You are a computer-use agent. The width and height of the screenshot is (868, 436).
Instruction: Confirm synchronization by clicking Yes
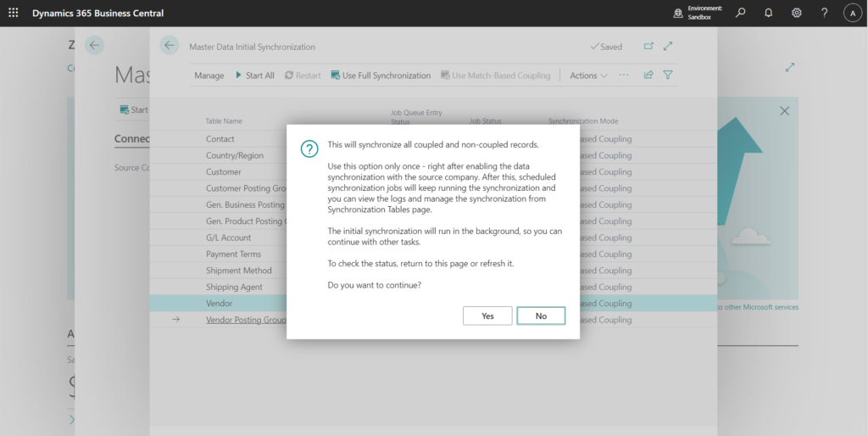(x=487, y=316)
